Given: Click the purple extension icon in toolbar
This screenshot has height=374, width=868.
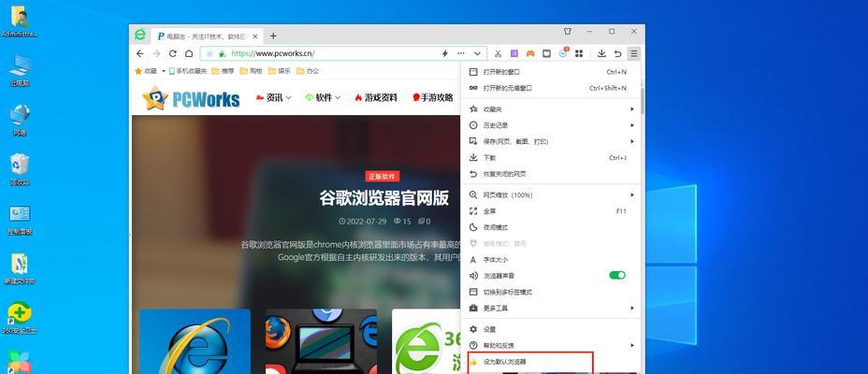Looking at the screenshot, I should click(x=514, y=53).
